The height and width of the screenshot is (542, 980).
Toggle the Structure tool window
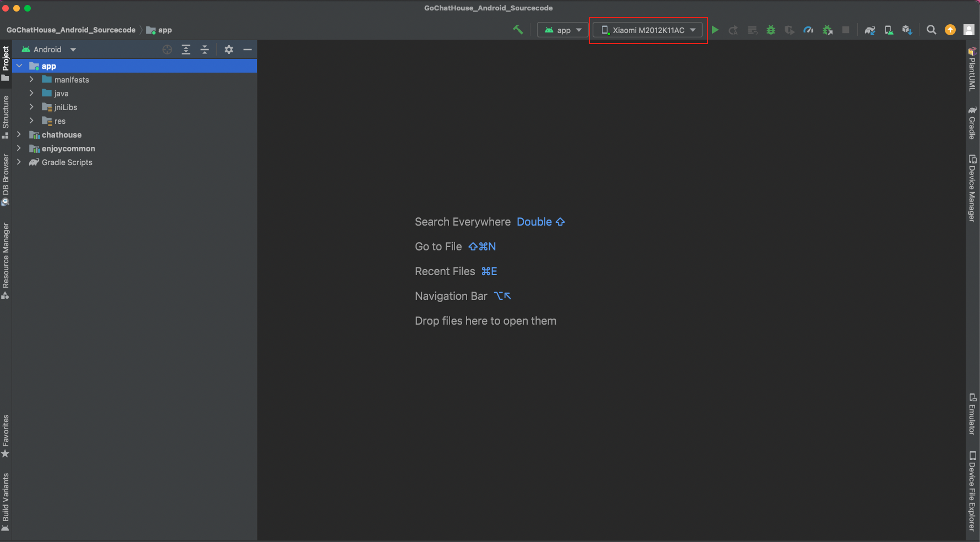tap(6, 117)
